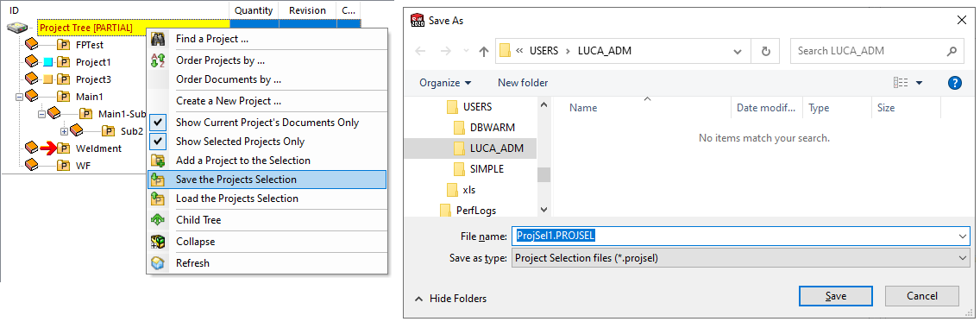Click the Save button
The height and width of the screenshot is (328, 980).
tap(836, 295)
